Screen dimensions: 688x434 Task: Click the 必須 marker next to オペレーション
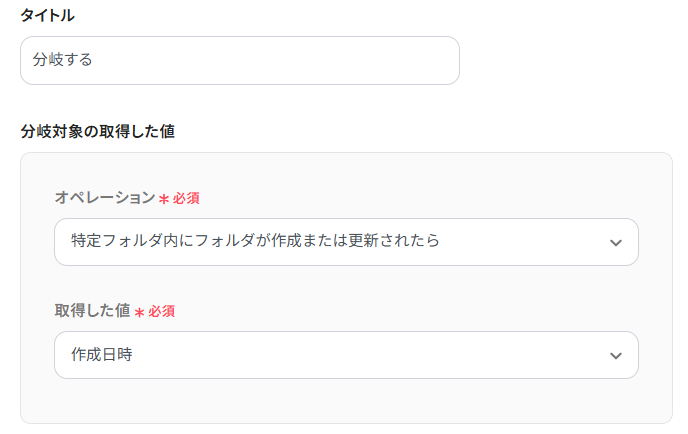186,198
